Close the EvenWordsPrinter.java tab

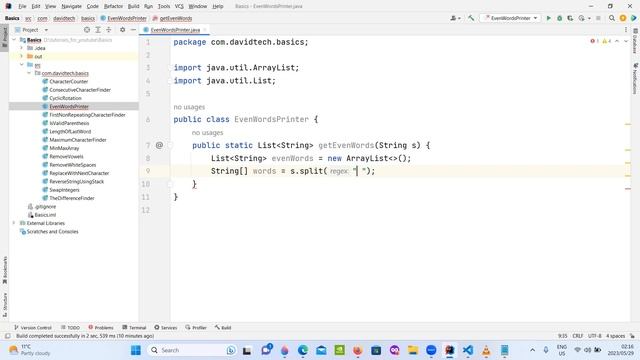205,30
